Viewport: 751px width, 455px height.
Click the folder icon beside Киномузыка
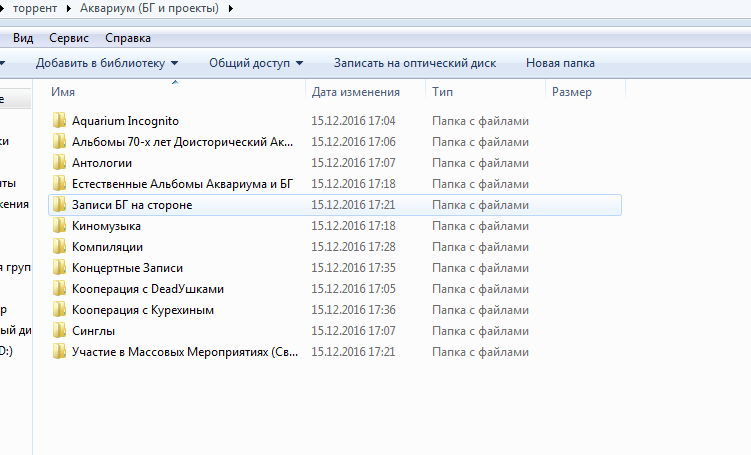(59, 226)
